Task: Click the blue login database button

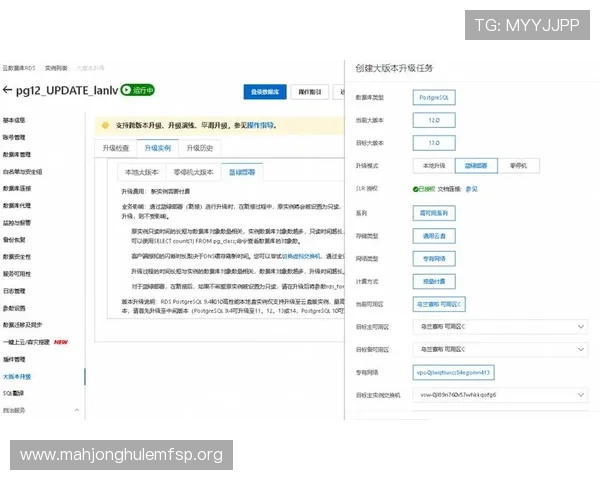Action: pos(265,92)
